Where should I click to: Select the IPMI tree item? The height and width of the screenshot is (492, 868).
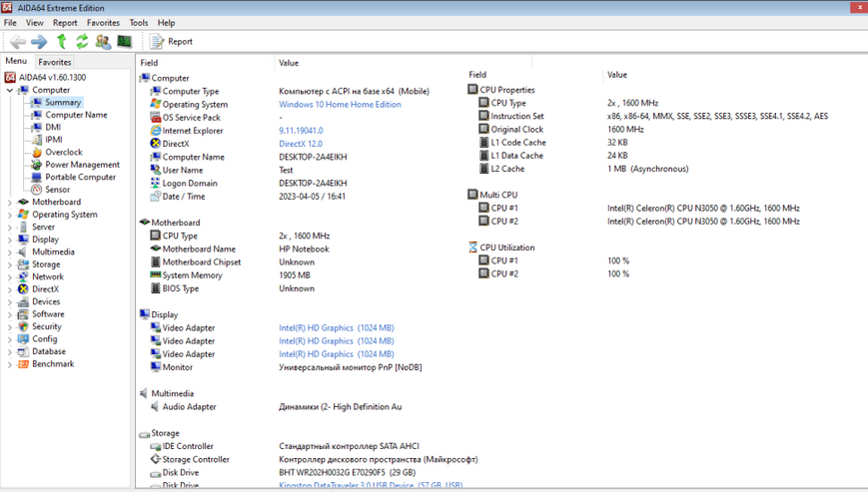53,140
